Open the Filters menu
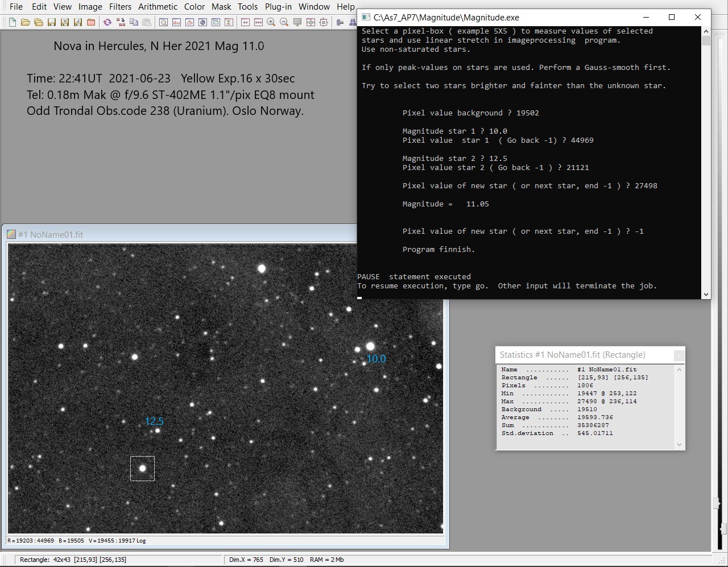Screen dimensions: 728x567 click(120, 7)
